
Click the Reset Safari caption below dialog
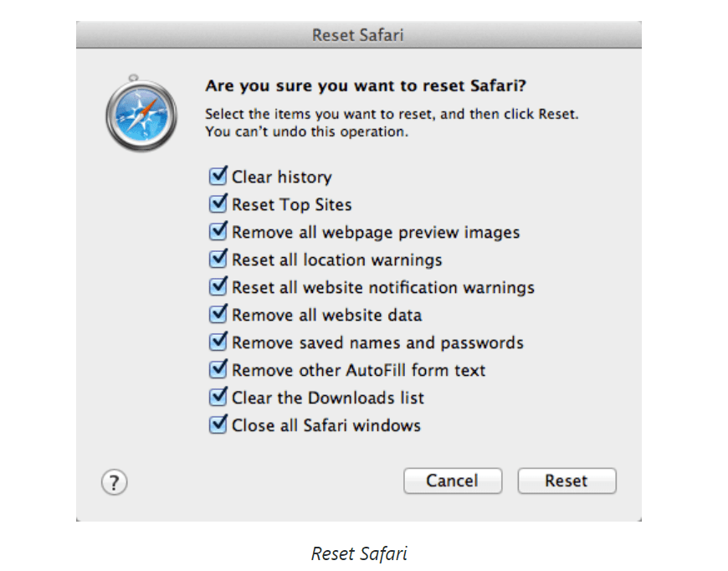pos(359,553)
